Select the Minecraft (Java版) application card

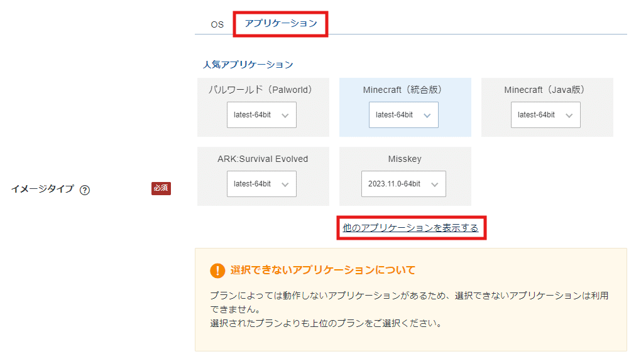click(x=547, y=107)
